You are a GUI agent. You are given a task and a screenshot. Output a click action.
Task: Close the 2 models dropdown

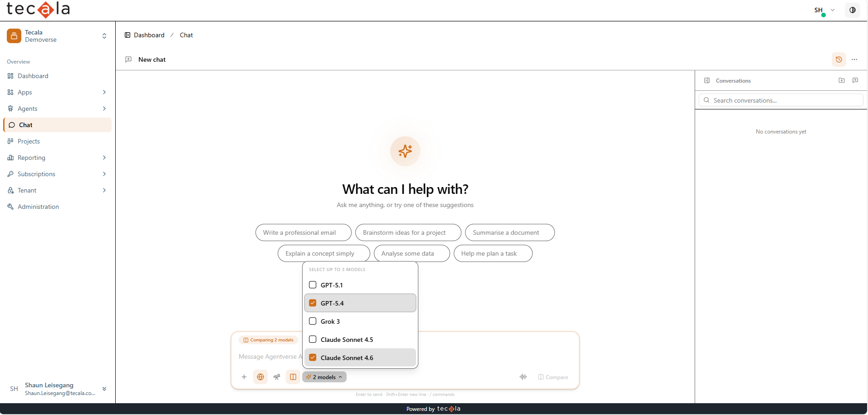(324, 377)
